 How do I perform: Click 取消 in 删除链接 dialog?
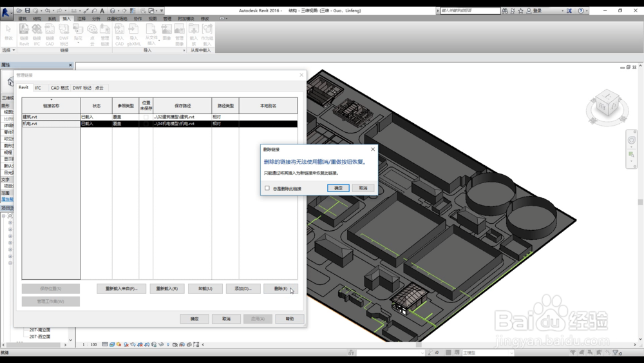point(363,188)
